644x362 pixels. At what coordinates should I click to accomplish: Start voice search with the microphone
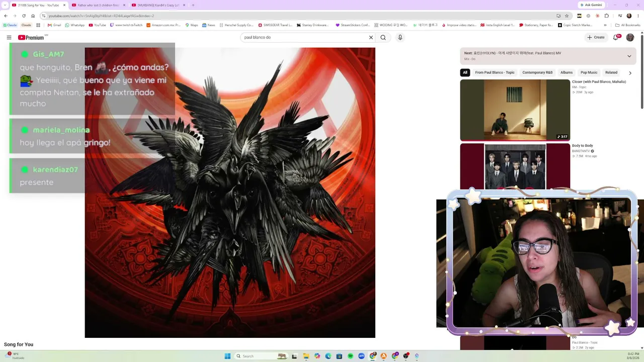point(400,37)
